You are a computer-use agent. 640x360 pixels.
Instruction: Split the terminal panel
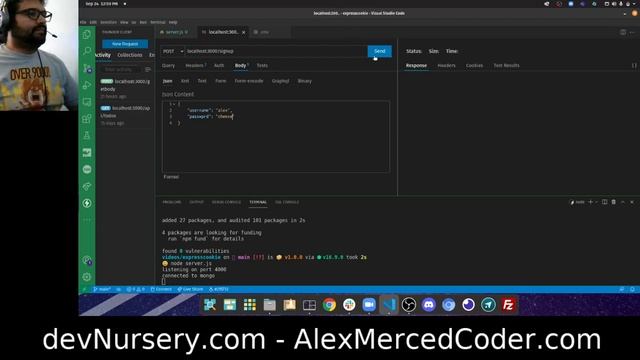point(604,202)
